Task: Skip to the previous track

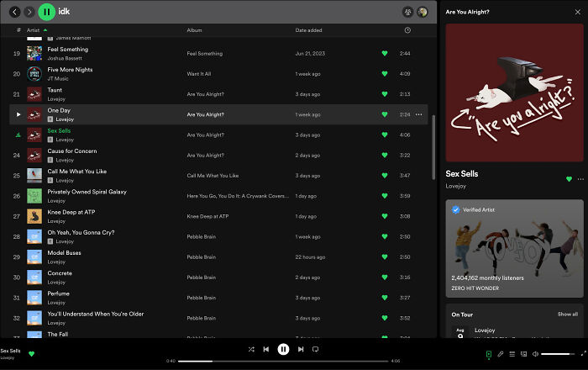Action: point(266,349)
